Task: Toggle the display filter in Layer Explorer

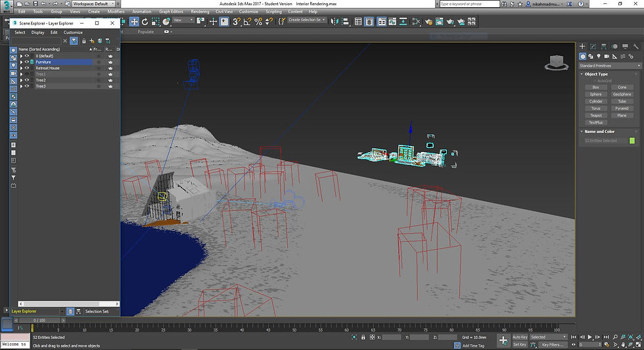Action: [74, 41]
